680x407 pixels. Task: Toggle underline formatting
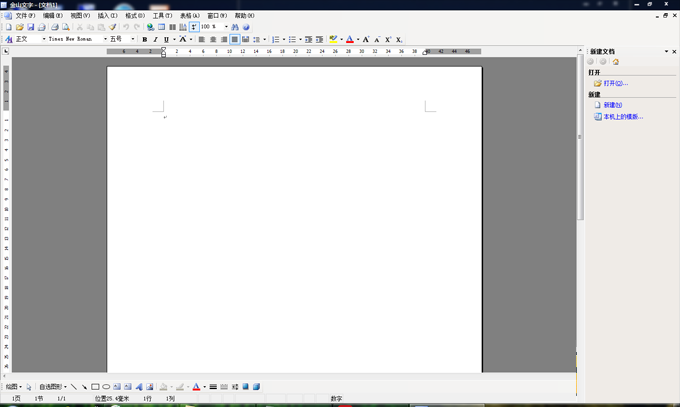[x=166, y=39]
